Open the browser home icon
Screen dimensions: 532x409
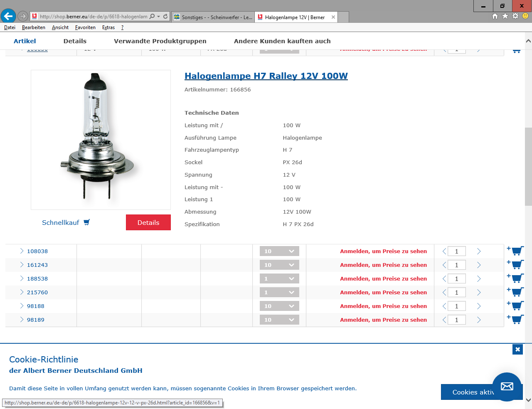coord(495,16)
